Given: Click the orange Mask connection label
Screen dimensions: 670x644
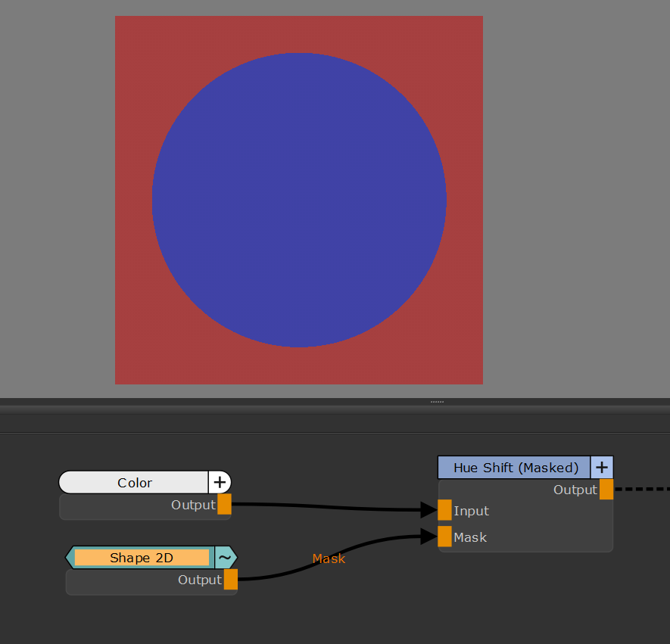Looking at the screenshot, I should pyautogui.click(x=329, y=558).
